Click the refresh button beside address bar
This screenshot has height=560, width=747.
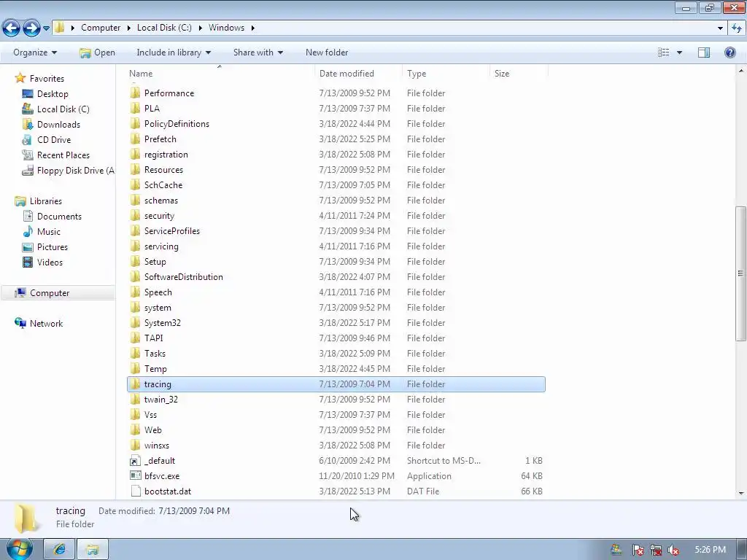coord(737,28)
